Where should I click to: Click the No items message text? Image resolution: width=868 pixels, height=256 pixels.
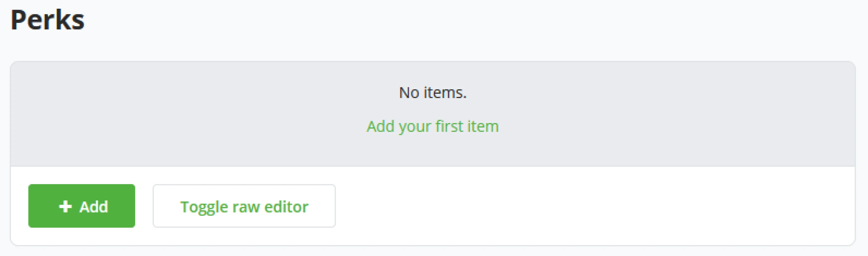(432, 93)
